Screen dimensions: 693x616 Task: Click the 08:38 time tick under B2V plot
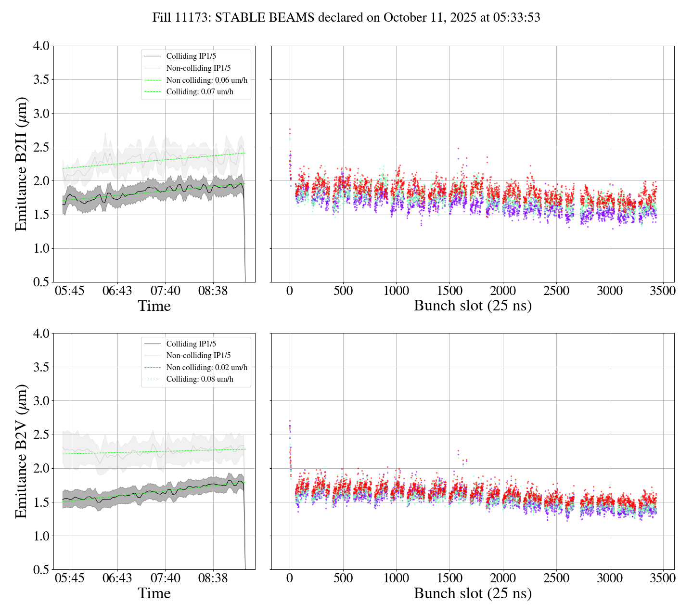click(213, 578)
